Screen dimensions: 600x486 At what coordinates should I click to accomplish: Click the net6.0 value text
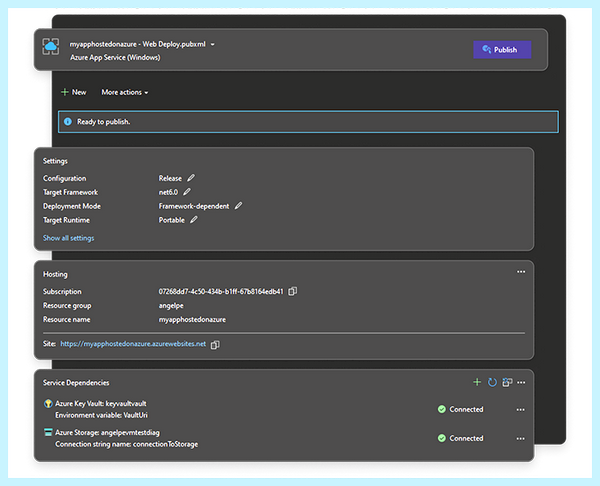tap(168, 192)
